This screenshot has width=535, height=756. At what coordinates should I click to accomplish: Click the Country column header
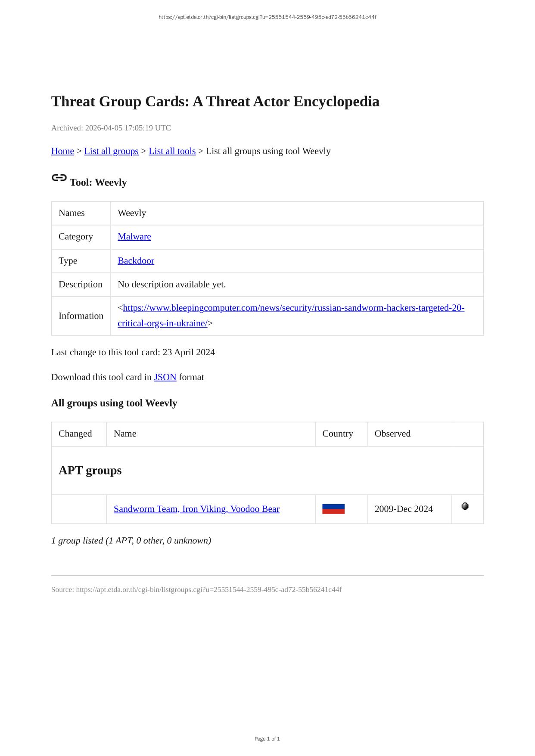337,434
